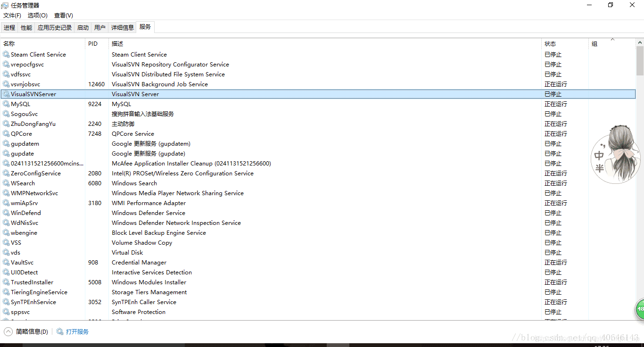Image resolution: width=644 pixels, height=347 pixels.
Task: Click the Sogou input method floating avatar
Action: [x=615, y=155]
